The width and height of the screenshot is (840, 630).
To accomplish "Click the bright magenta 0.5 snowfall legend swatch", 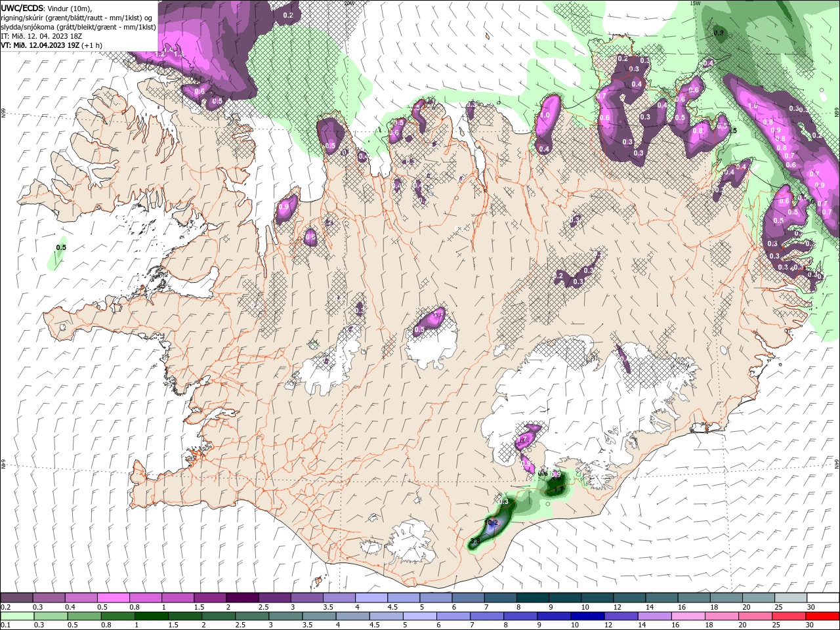I will (x=113, y=598).
